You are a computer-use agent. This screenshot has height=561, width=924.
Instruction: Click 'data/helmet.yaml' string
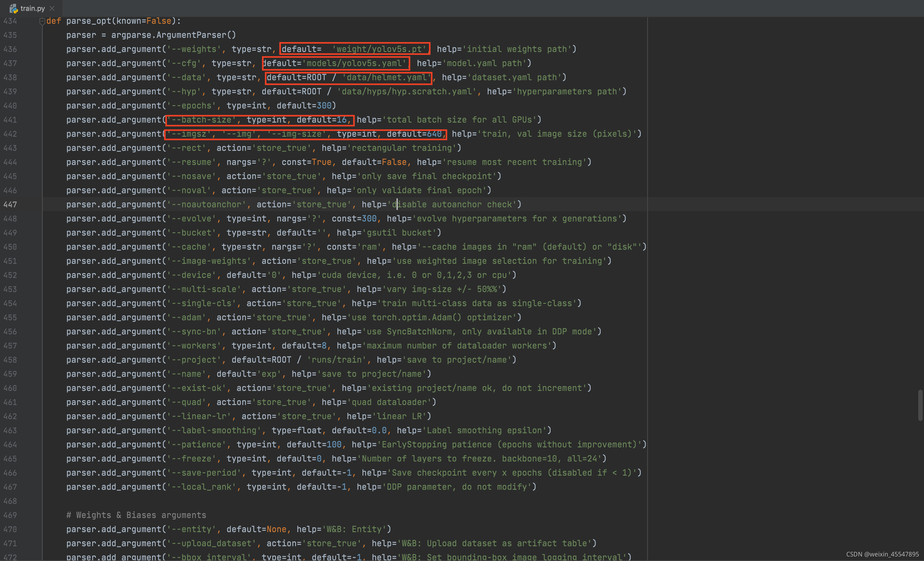pos(387,78)
